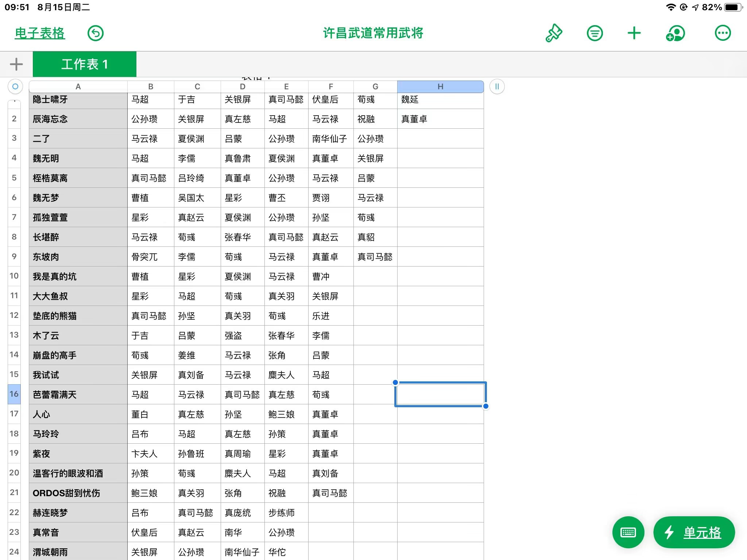Tap the 单元格 action button
This screenshot has height=560, width=747.
[x=694, y=532]
